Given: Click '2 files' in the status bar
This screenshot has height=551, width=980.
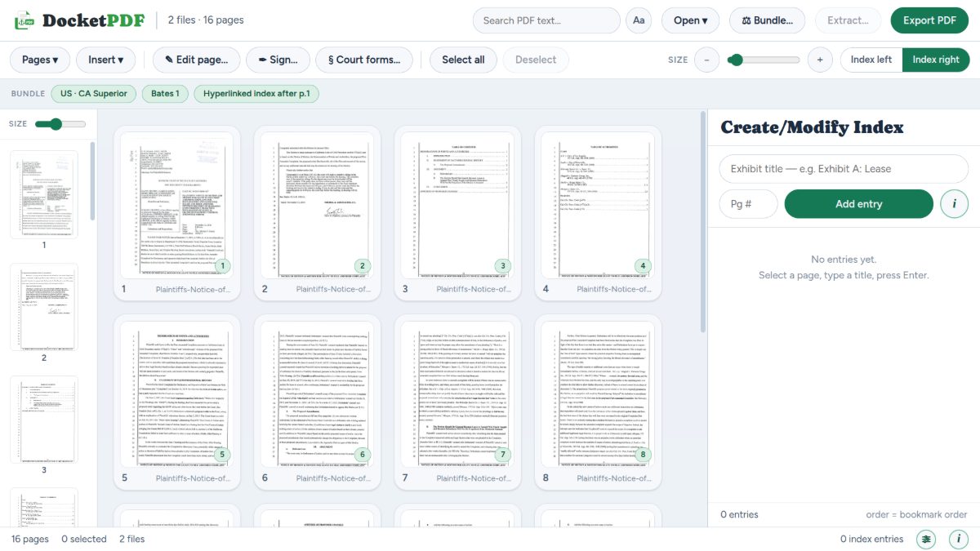Looking at the screenshot, I should pos(131,539).
